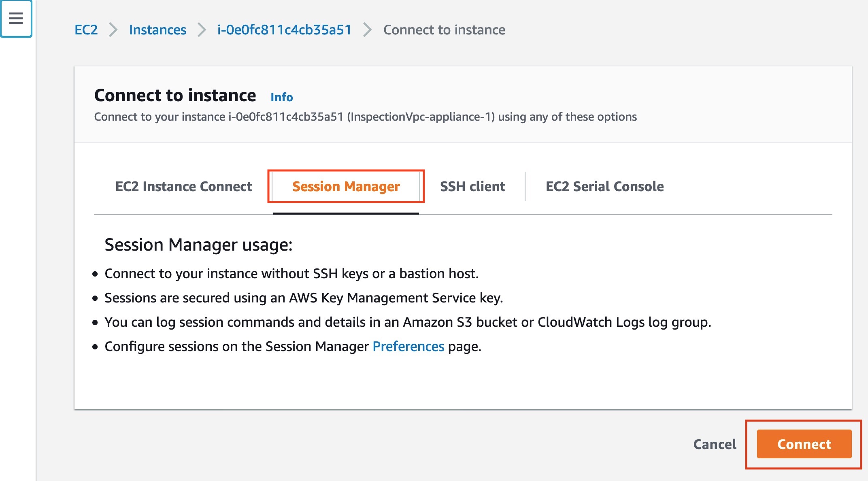Viewport: 868px width, 481px height.
Task: Click the orange Connect button
Action: tap(804, 444)
